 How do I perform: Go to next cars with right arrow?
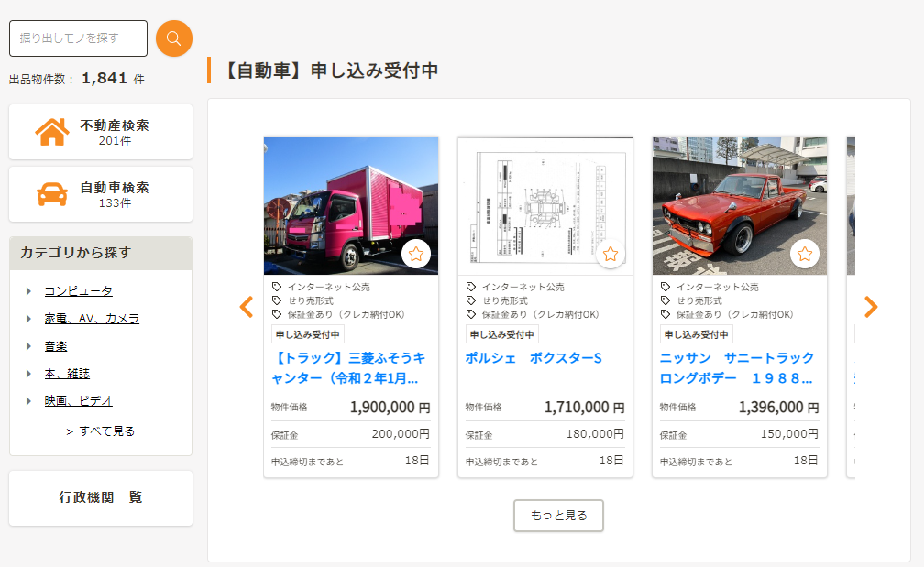[871, 307]
